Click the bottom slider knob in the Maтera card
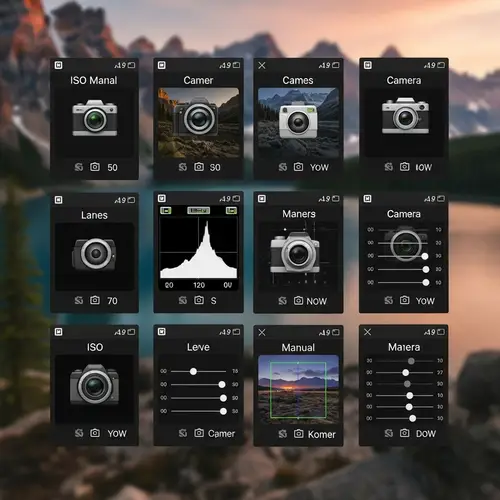This screenshot has height=500, width=500. pyautogui.click(x=413, y=418)
